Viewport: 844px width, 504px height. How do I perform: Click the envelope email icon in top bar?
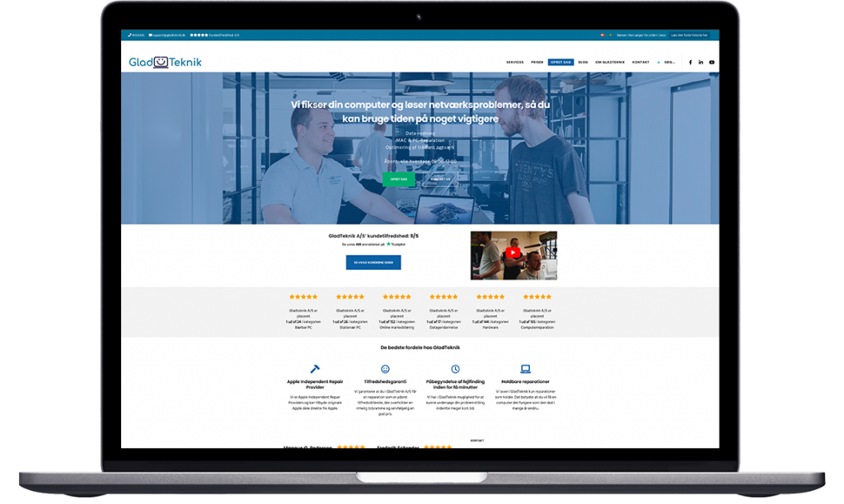[150, 35]
